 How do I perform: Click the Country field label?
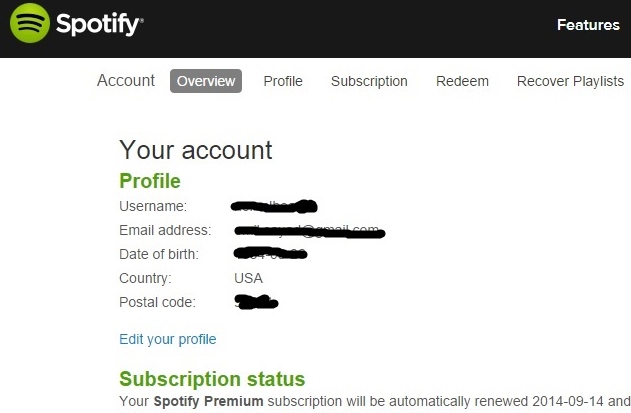point(145,278)
